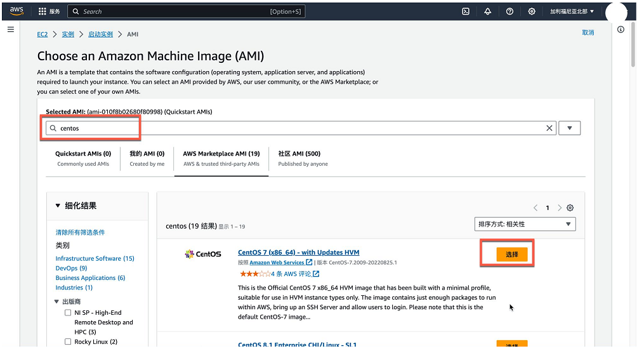Click the top AWS search field
The height and width of the screenshot is (358, 644).
[186, 11]
